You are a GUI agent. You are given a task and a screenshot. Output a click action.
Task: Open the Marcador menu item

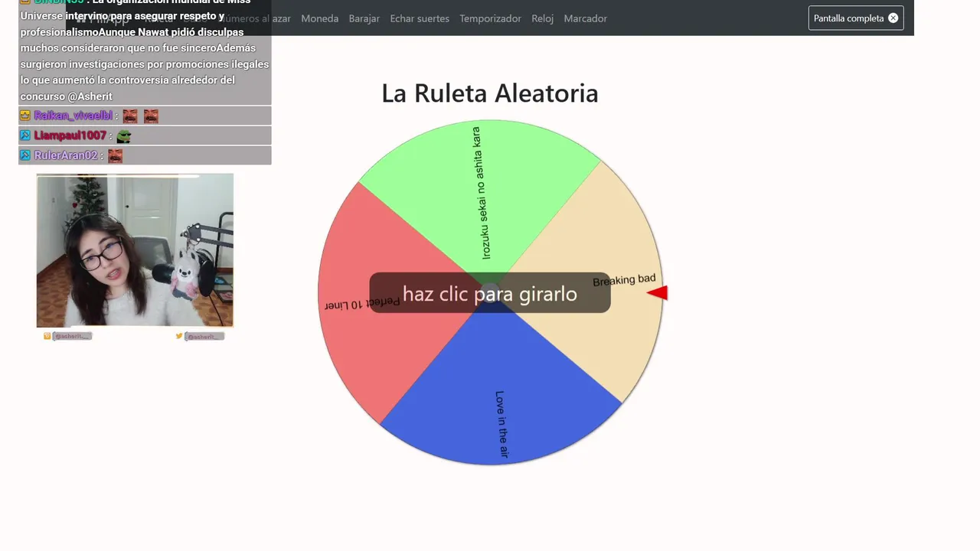(585, 18)
